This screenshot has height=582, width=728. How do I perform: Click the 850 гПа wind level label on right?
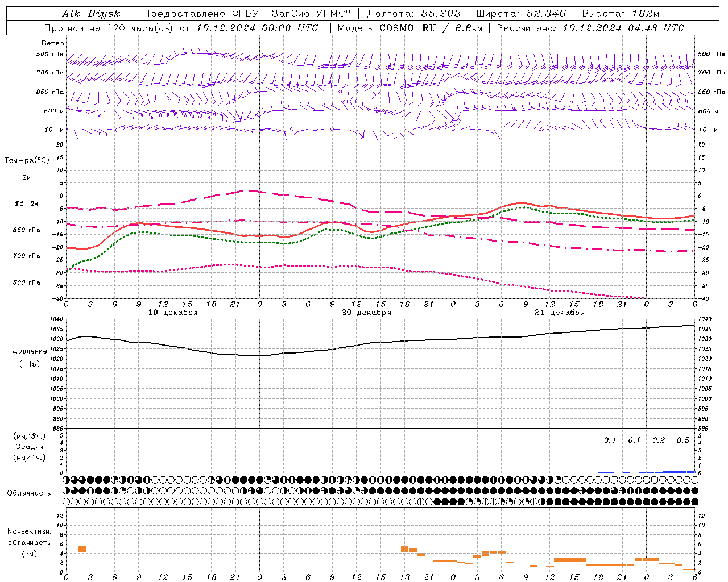pyautogui.click(x=712, y=92)
